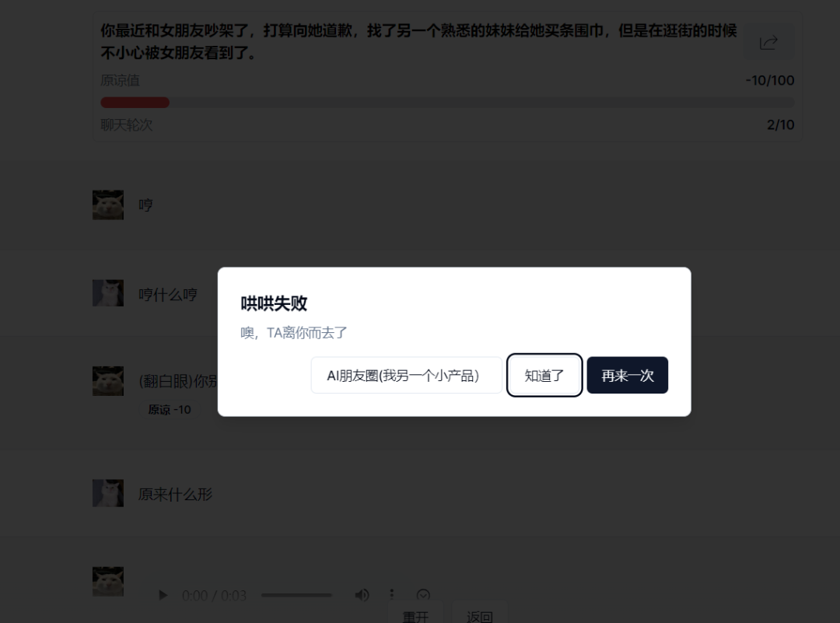This screenshot has height=623, width=840.
Task: Click the audio progress seek bar
Action: tap(296, 596)
